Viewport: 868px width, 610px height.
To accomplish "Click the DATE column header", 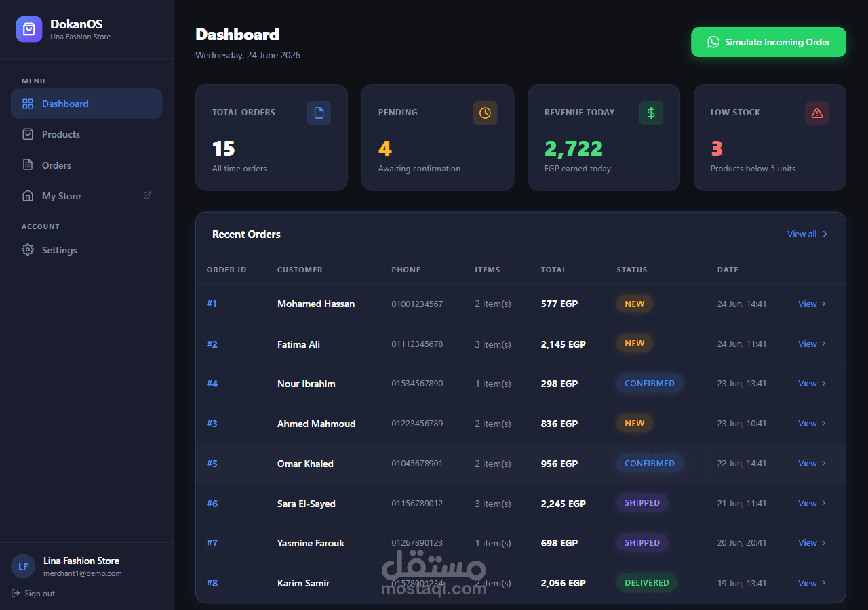I will coord(728,270).
